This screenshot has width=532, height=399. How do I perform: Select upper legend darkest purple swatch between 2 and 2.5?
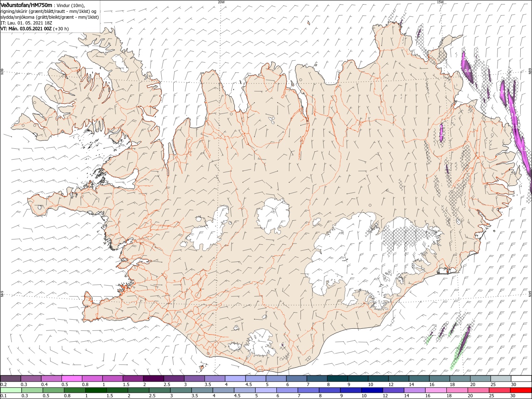click(153, 379)
